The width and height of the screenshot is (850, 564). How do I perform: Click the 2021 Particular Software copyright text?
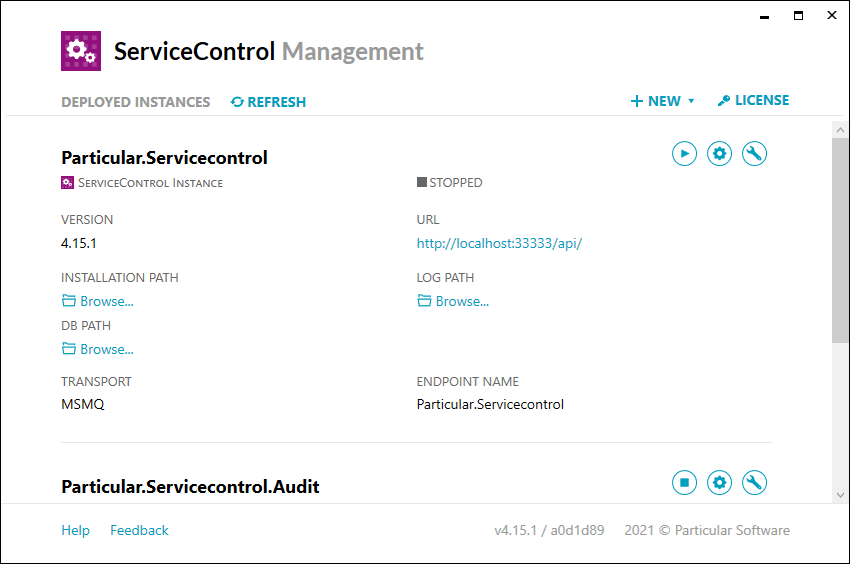[x=707, y=530]
